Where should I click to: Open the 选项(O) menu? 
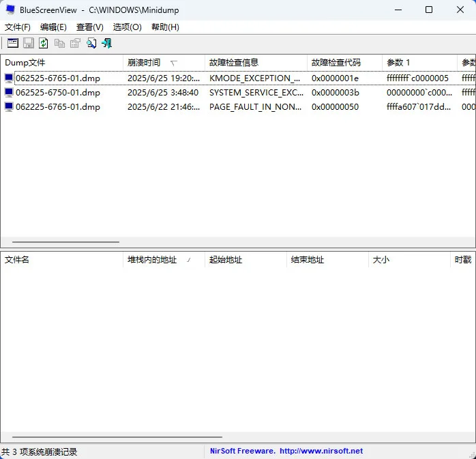pos(128,27)
